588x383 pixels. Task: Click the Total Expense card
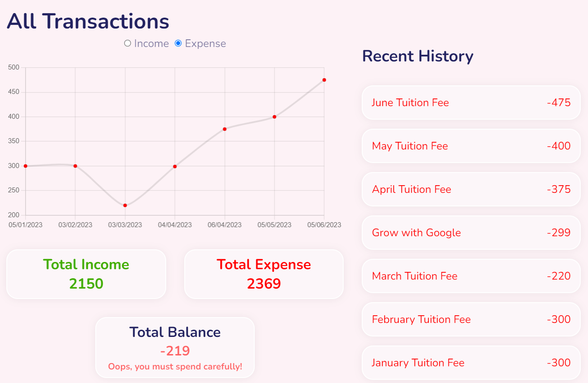pyautogui.click(x=264, y=274)
